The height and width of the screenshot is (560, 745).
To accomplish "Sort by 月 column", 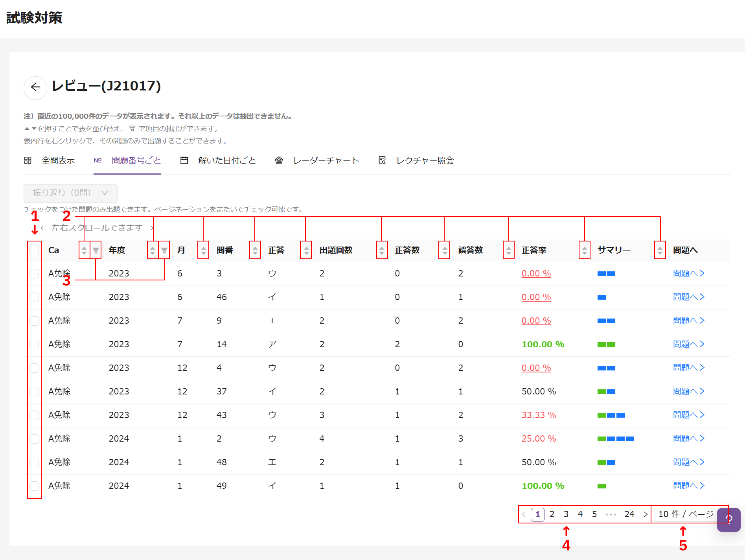I will click(x=203, y=250).
